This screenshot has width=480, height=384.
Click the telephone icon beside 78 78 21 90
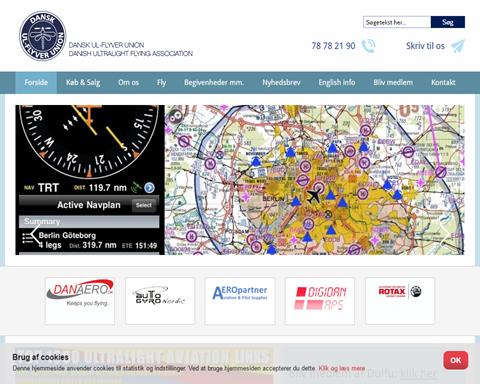(368, 46)
